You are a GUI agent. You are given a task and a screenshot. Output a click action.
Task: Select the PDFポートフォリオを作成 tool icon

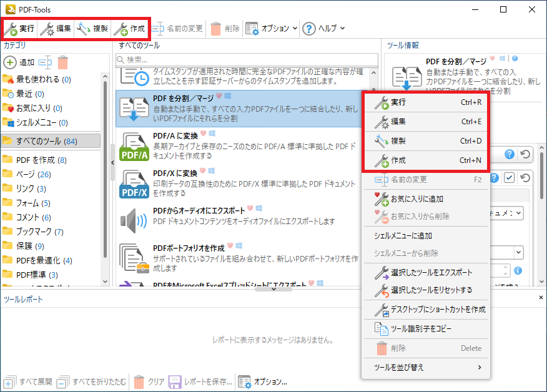[x=134, y=258]
